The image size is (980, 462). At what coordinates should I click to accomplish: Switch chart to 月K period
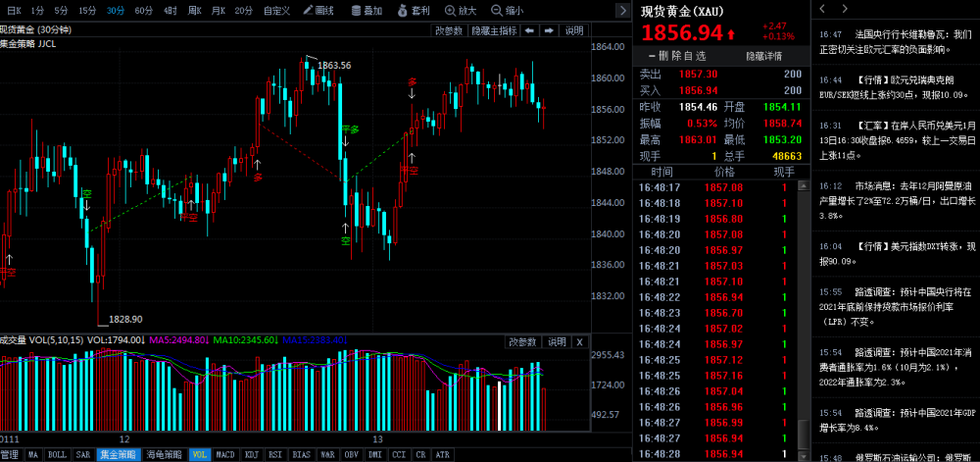click(218, 10)
